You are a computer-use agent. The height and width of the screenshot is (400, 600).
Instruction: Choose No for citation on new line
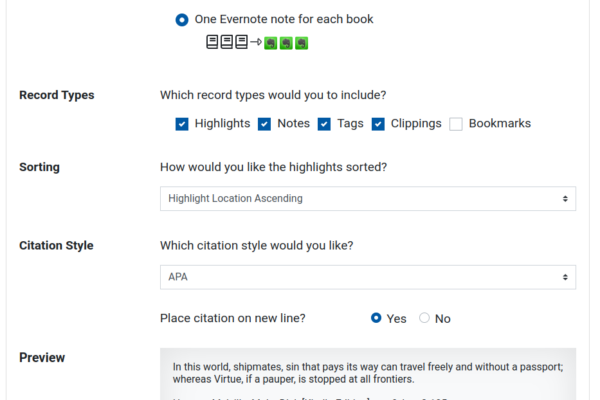[x=424, y=318]
